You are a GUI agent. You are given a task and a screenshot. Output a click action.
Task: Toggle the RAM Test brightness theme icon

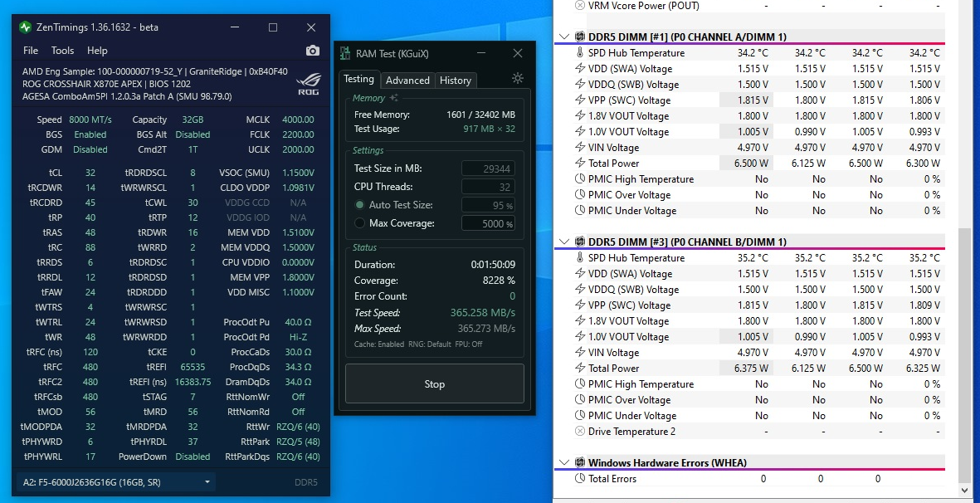517,78
